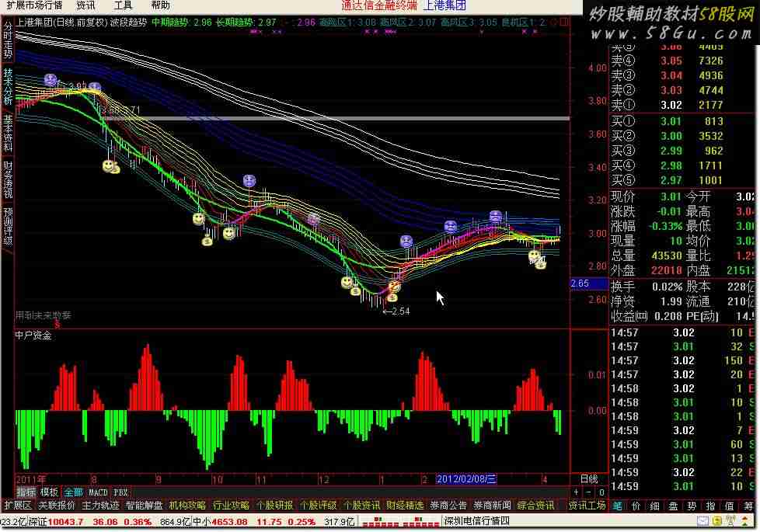Show the 财务透视 side tab
Image resolution: width=760 pixels, height=532 pixels.
[8, 179]
